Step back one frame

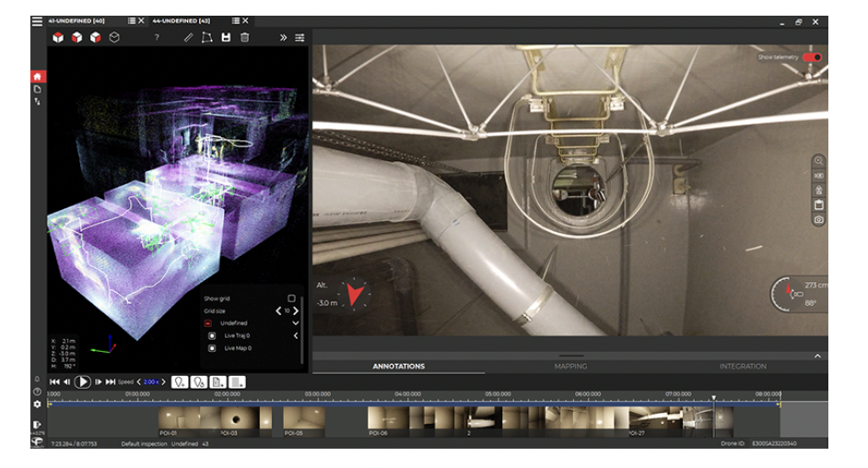pyautogui.click(x=67, y=381)
